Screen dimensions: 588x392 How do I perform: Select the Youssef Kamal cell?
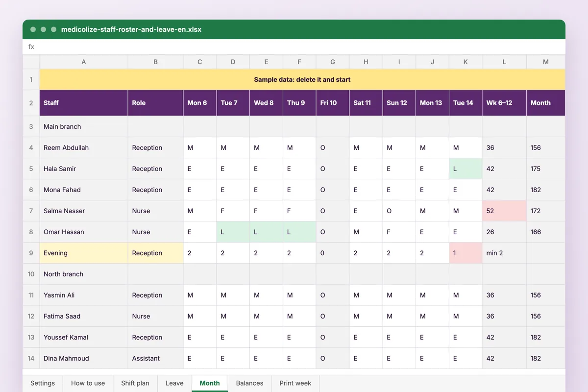click(84, 337)
